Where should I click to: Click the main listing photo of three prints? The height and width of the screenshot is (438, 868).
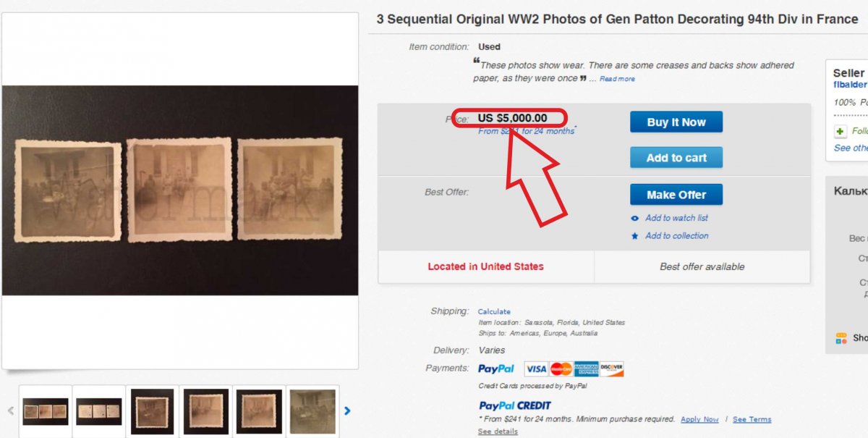pyautogui.click(x=179, y=190)
